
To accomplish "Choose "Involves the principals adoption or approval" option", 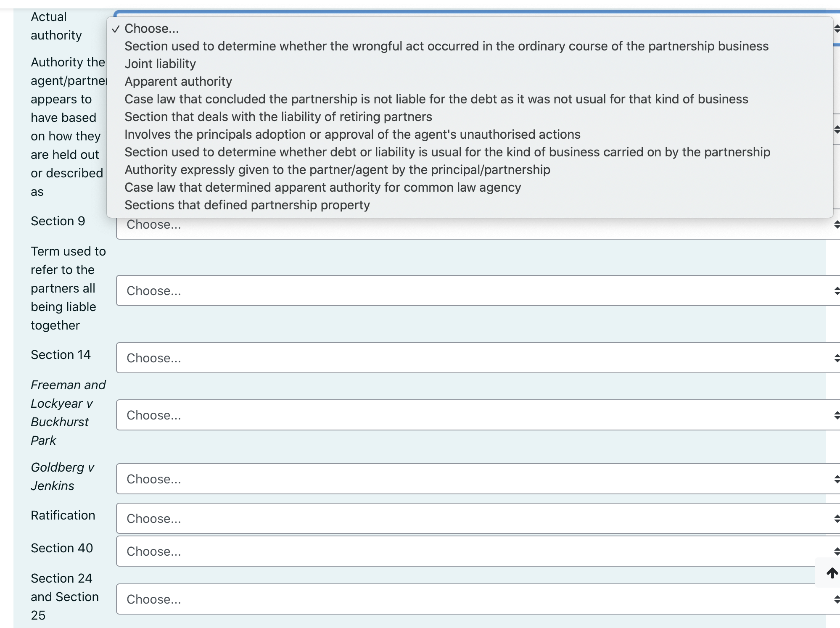I will pos(352,135).
